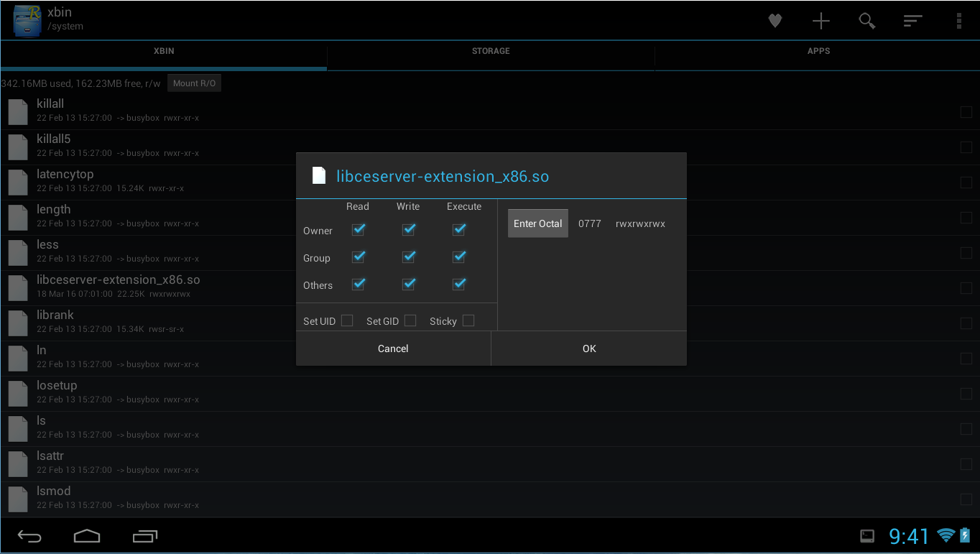Open search with the magnifier icon
The height and width of the screenshot is (554, 980).
click(x=866, y=21)
